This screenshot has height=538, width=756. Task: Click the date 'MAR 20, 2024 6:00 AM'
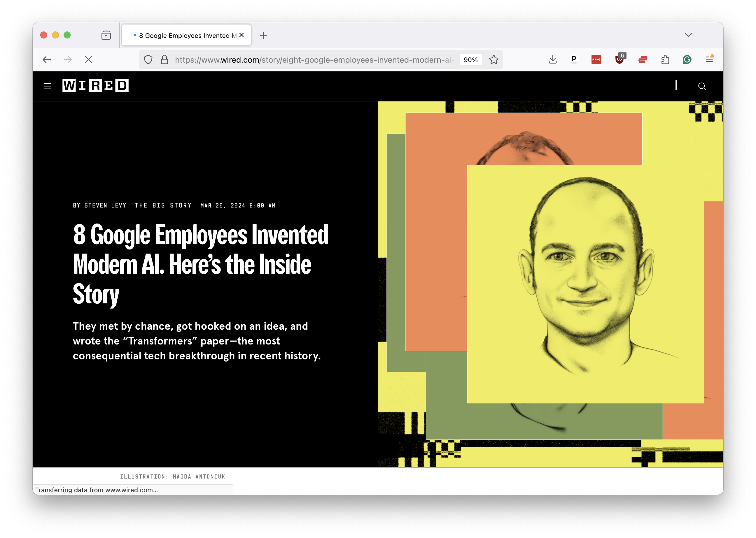[238, 205]
